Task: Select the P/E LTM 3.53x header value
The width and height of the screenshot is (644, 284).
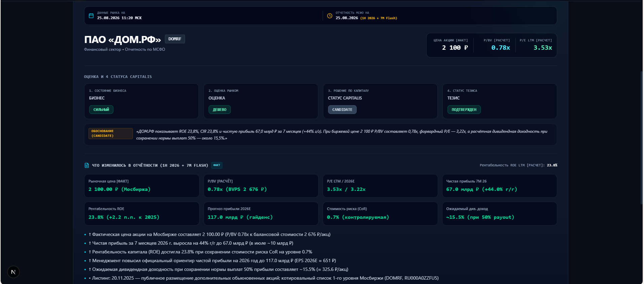Action: click(543, 48)
